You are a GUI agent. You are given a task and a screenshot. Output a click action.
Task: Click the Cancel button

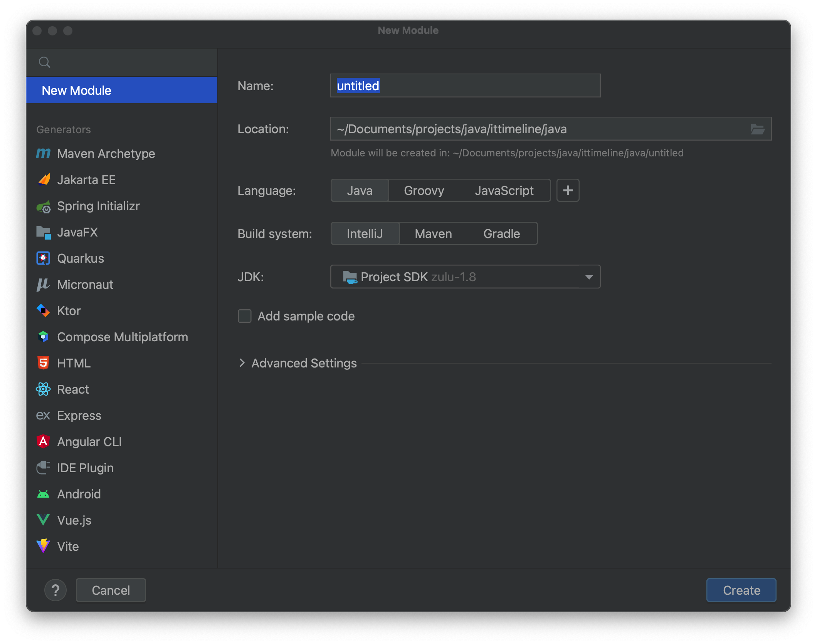click(111, 590)
